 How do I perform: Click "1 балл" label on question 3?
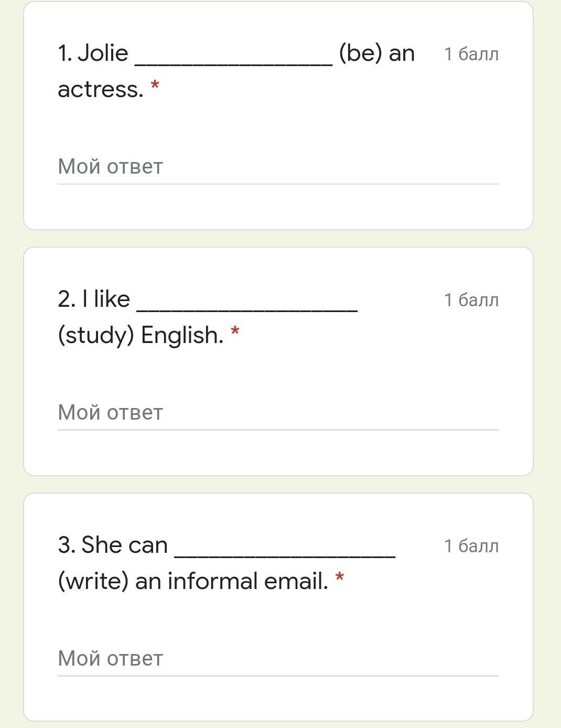pos(471,546)
